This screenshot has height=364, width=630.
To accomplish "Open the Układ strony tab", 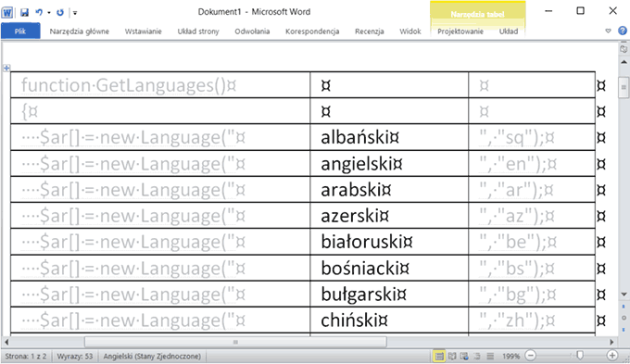I will (198, 31).
